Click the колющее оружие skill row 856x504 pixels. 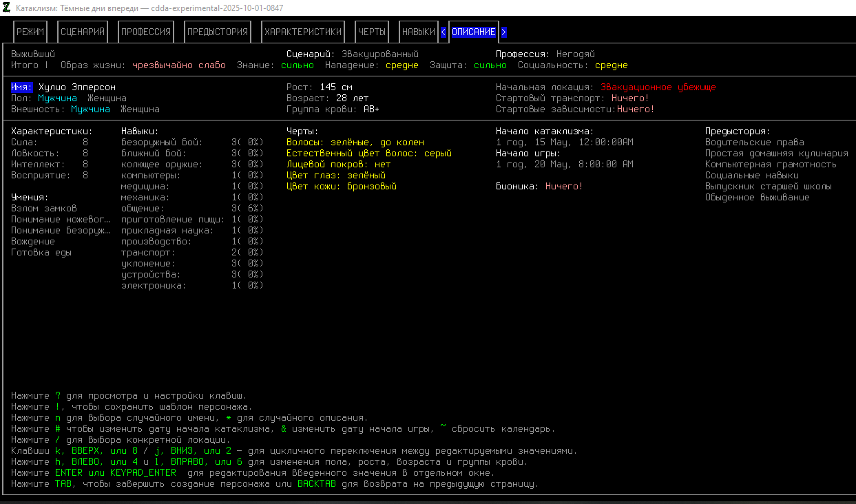tap(193, 165)
